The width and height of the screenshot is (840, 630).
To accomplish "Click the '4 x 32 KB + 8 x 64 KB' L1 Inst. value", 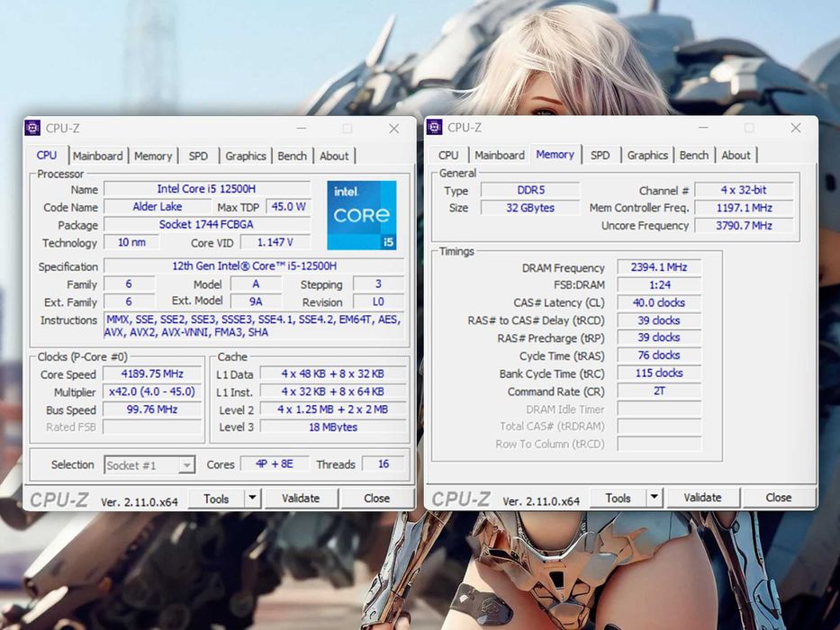I will pyautogui.click(x=333, y=391).
